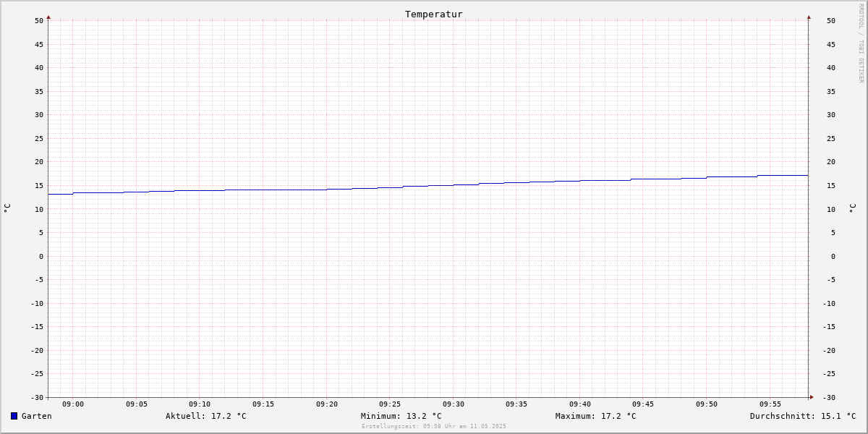The width and height of the screenshot is (868, 434).
Task: Select the 09:55 time axis label
Action: [770, 404]
